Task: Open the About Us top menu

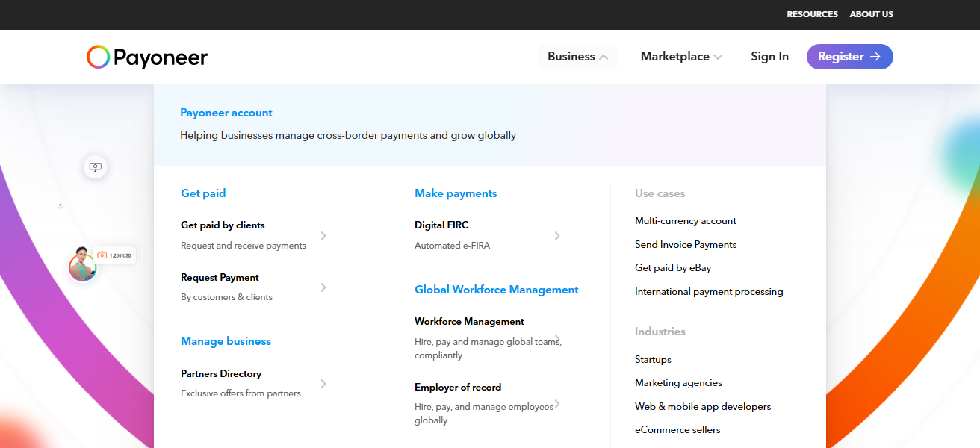Action: [871, 14]
